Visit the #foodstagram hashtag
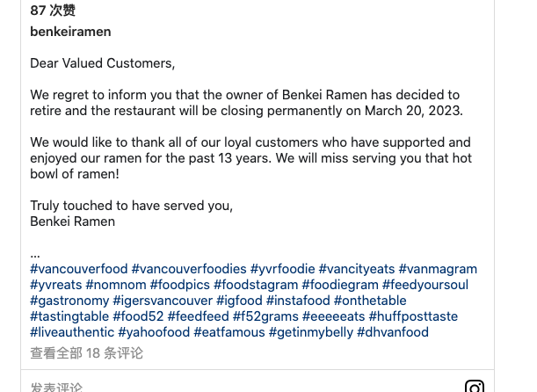 coord(256,285)
